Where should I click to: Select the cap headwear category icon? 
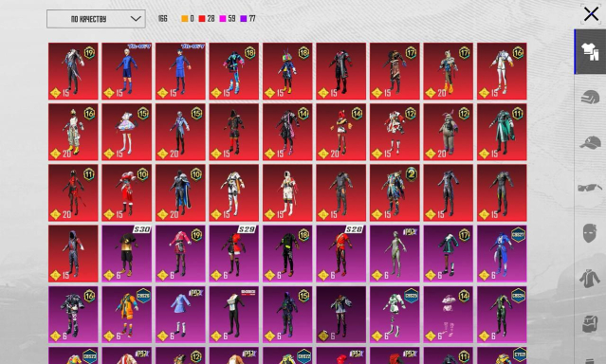[590, 142]
